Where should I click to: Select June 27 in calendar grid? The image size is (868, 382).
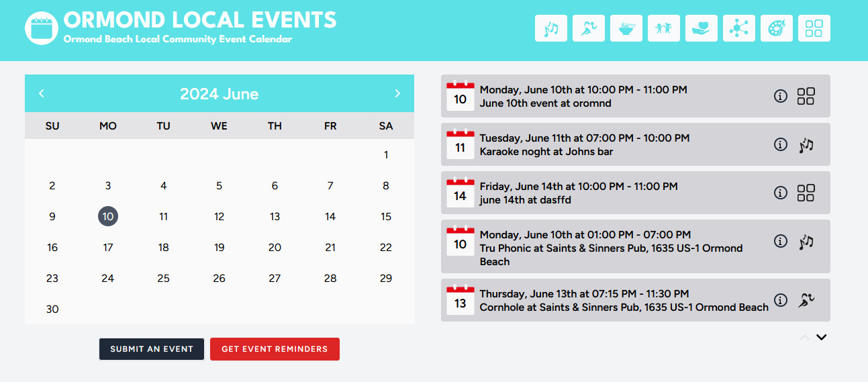[x=275, y=278]
